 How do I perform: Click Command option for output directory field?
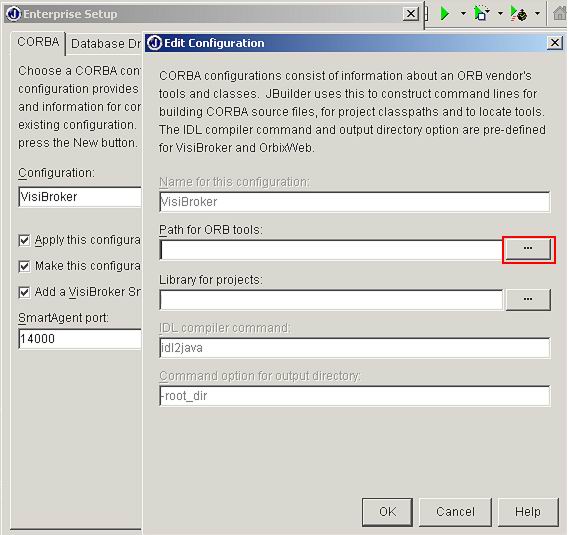pyautogui.click(x=355, y=396)
